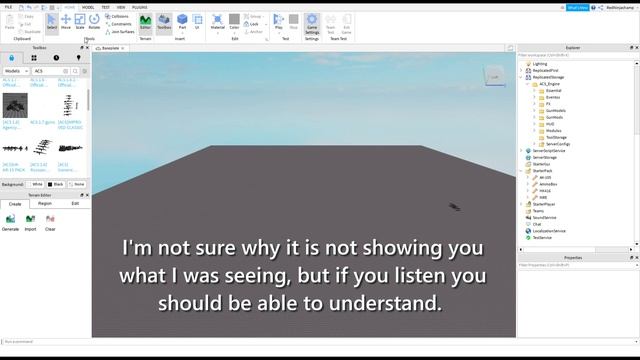
Task: Click the Toolbox filter options icon
Action: coord(85,71)
